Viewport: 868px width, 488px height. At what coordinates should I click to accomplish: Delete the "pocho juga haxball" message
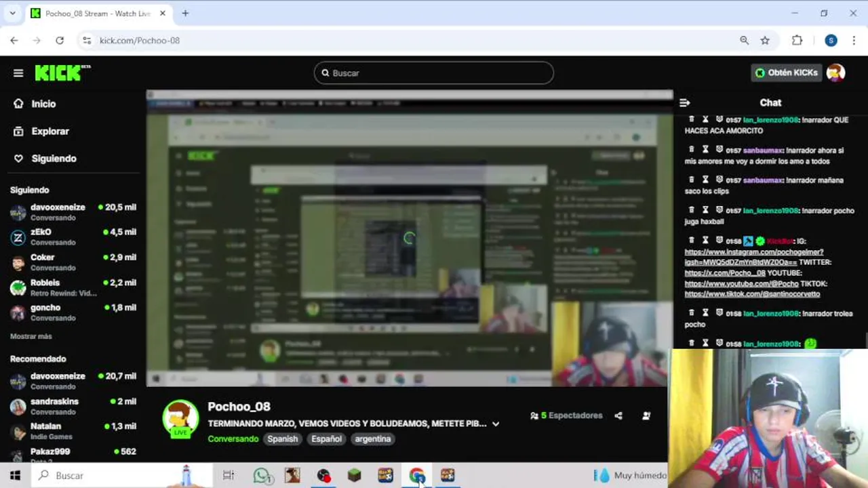tap(692, 210)
